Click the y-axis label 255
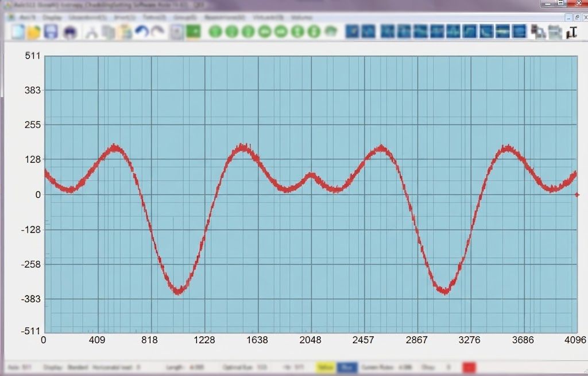This screenshot has width=588, height=376. [x=33, y=125]
